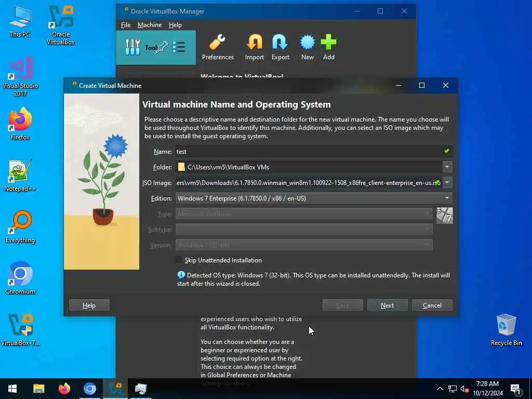The width and height of the screenshot is (532, 399).
Task: Click the taskbar clock showing 7:28 AM
Action: (487, 389)
